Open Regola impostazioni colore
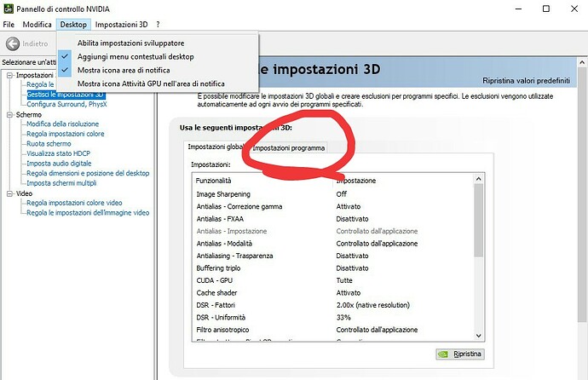Screen dimensions: 588x380 coord(66,134)
